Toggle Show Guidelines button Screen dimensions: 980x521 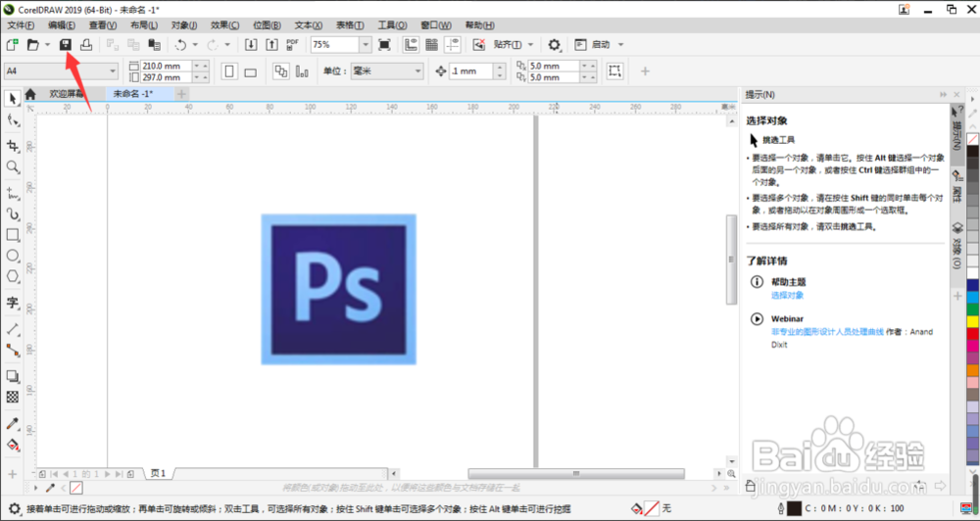[453, 44]
